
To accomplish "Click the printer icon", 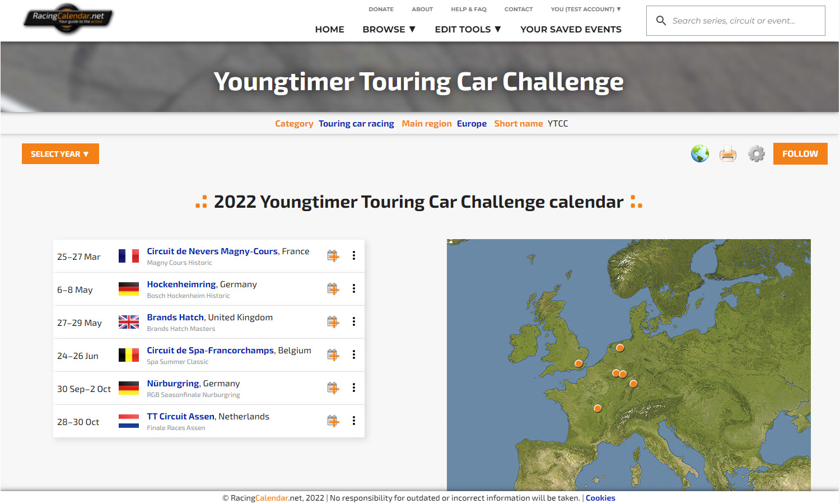I will (728, 153).
